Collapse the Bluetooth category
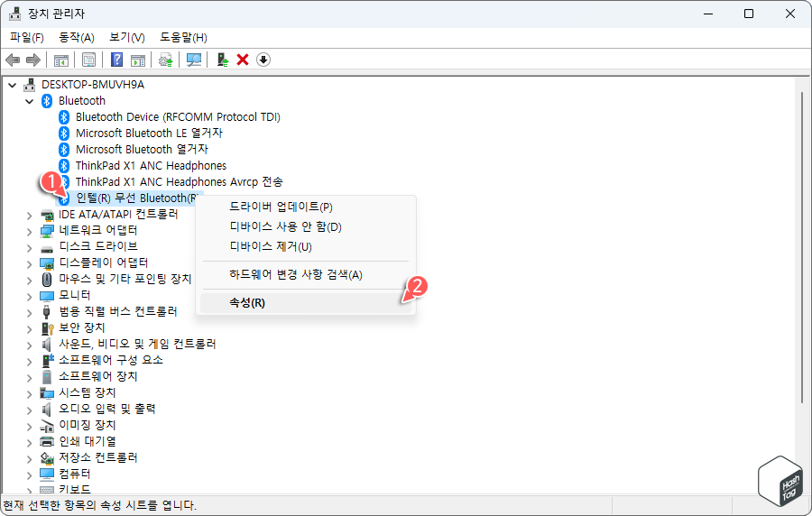This screenshot has height=516, width=812. [30, 101]
